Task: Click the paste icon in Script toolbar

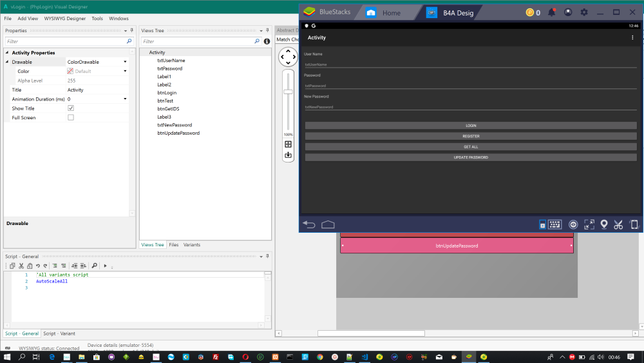Action: click(x=30, y=266)
